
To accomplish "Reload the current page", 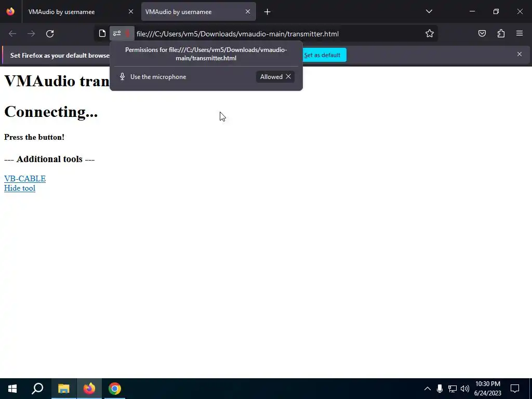I will tap(50, 34).
